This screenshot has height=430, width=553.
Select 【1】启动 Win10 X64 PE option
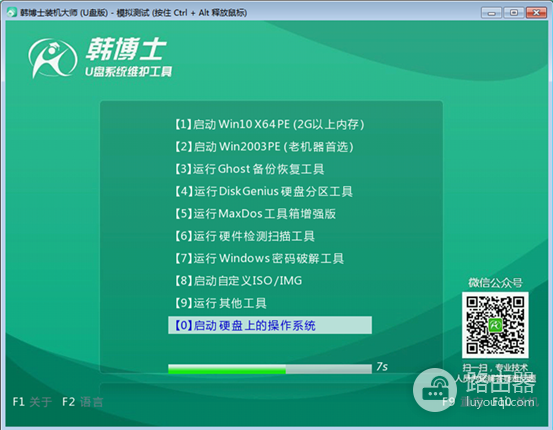pyautogui.click(x=269, y=124)
